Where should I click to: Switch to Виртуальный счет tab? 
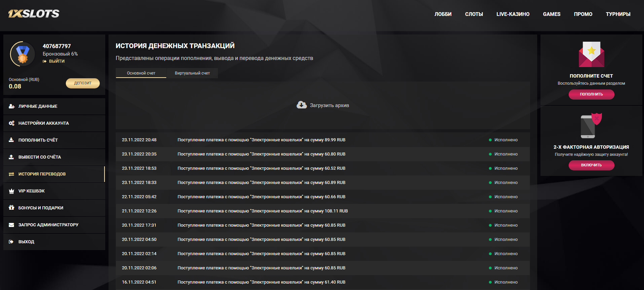pyautogui.click(x=192, y=73)
